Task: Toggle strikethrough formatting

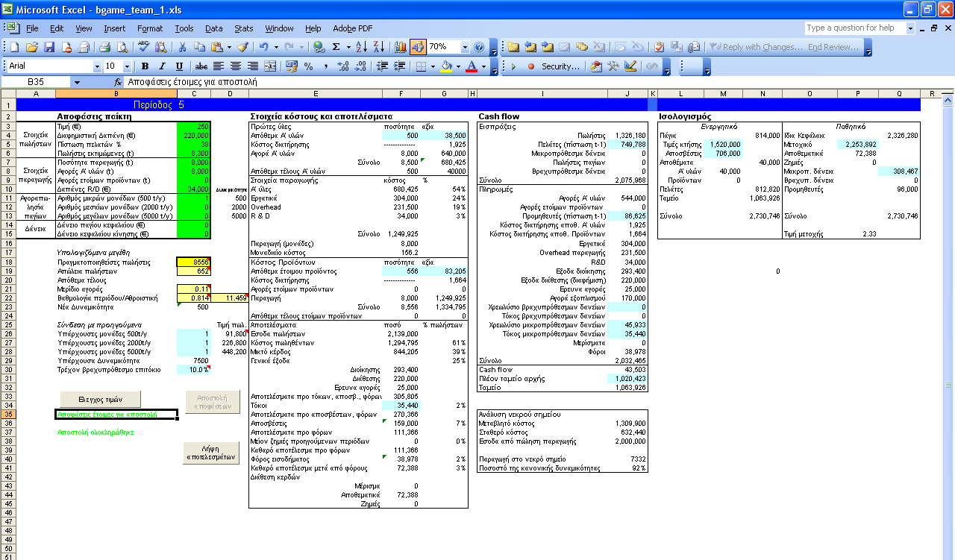Action: pos(201,66)
